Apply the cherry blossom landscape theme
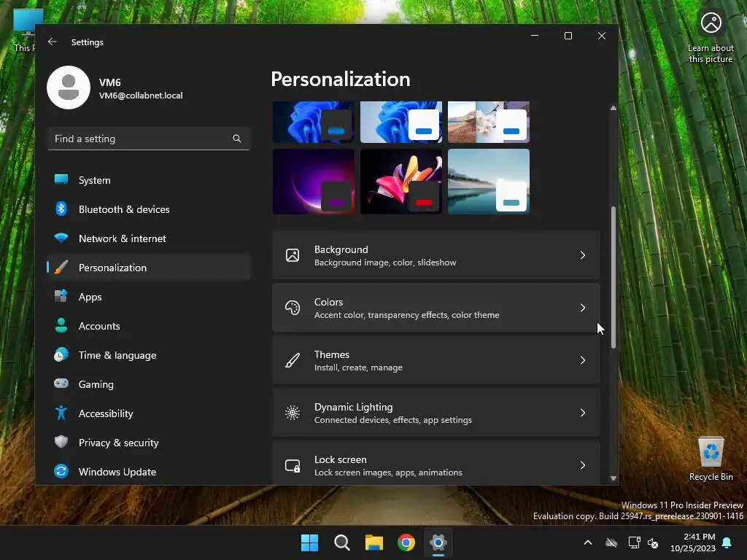The height and width of the screenshot is (560, 747). (489, 122)
